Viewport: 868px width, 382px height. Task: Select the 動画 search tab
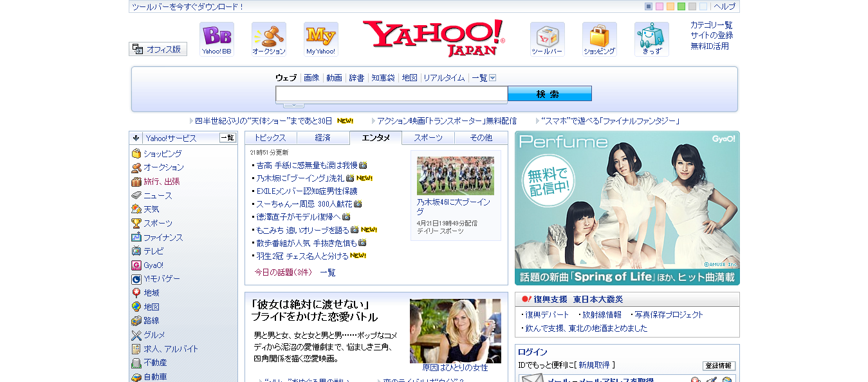(x=334, y=78)
